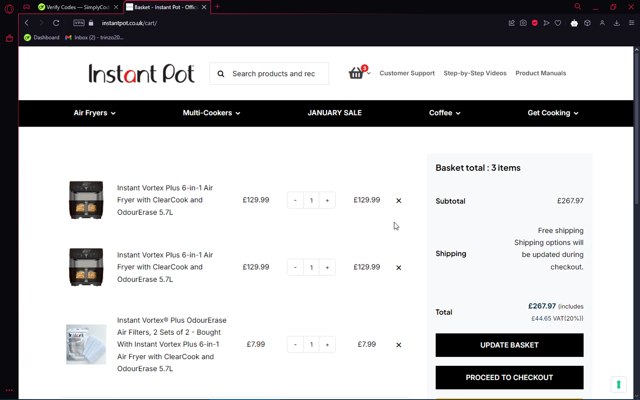Open the Gmail Inbox bookmark

94,38
